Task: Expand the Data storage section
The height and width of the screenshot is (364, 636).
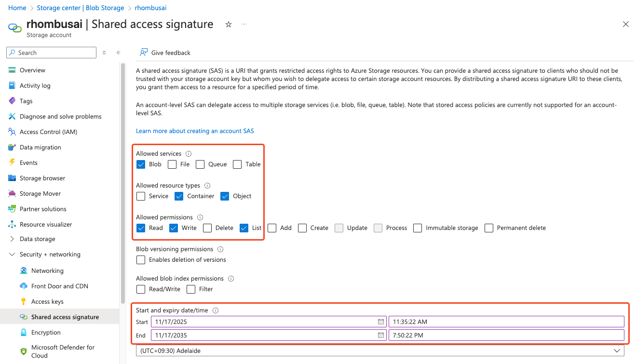Action: (39, 239)
